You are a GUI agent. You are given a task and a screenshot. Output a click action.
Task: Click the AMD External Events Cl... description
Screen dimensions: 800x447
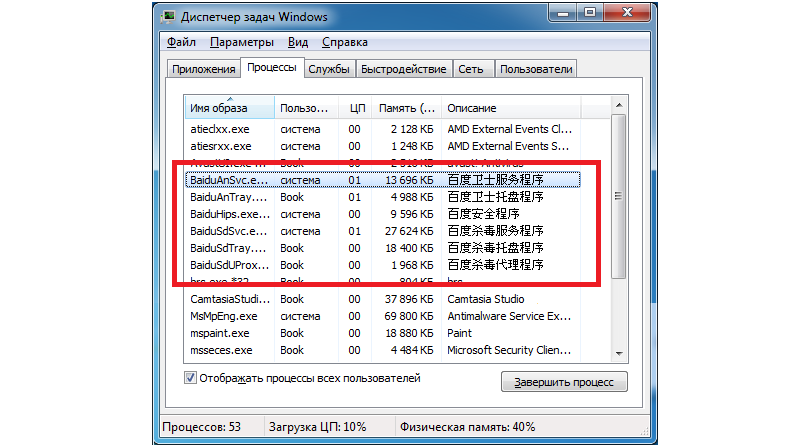510,129
